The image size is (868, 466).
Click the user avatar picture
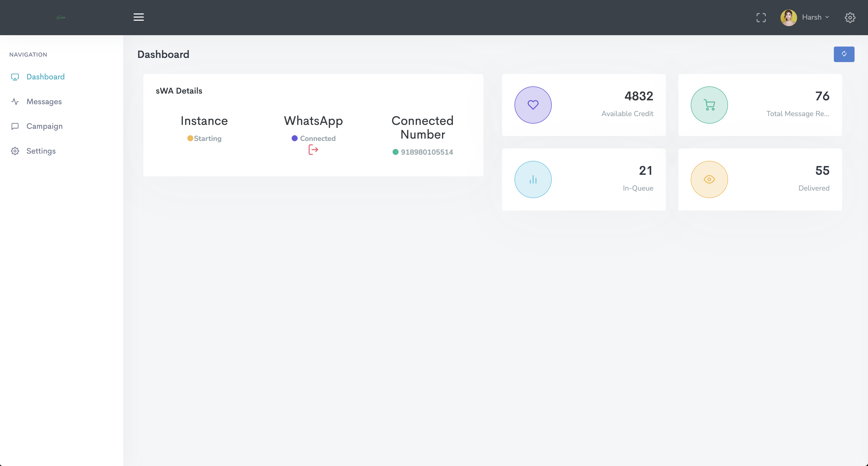pos(789,18)
